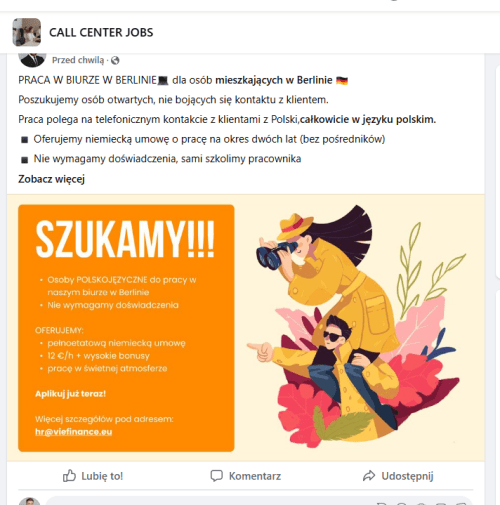Click the public globe privacy icon
The image size is (500, 505).
click(x=115, y=60)
